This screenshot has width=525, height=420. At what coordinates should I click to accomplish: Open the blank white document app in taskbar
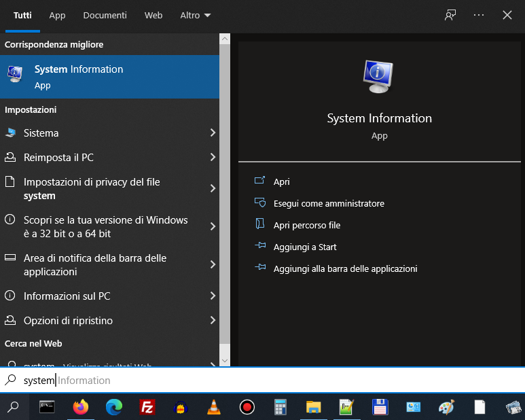point(479,407)
